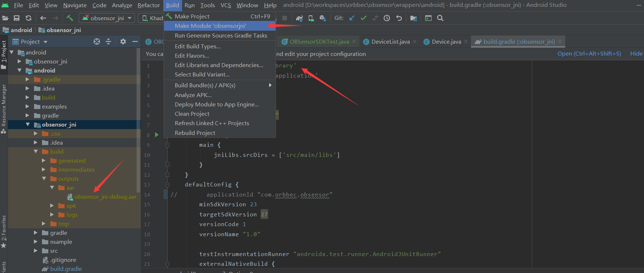Collapse the aar folder arrow
This screenshot has height=273, width=644.
[52, 188]
